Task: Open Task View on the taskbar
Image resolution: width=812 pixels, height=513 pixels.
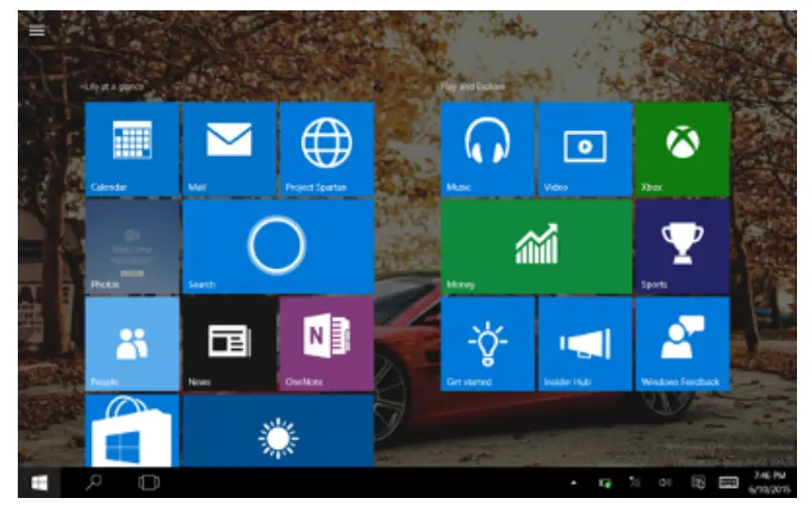Action: [x=149, y=483]
